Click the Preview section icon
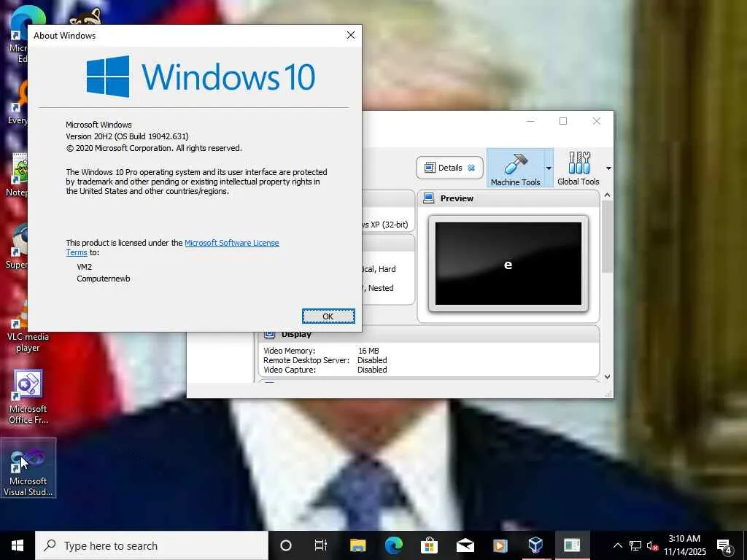Screen dimensions: 747x560 (429, 198)
